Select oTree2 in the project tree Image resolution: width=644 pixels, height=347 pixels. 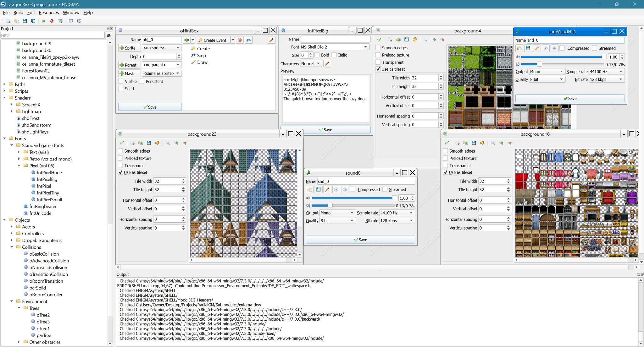click(43, 315)
